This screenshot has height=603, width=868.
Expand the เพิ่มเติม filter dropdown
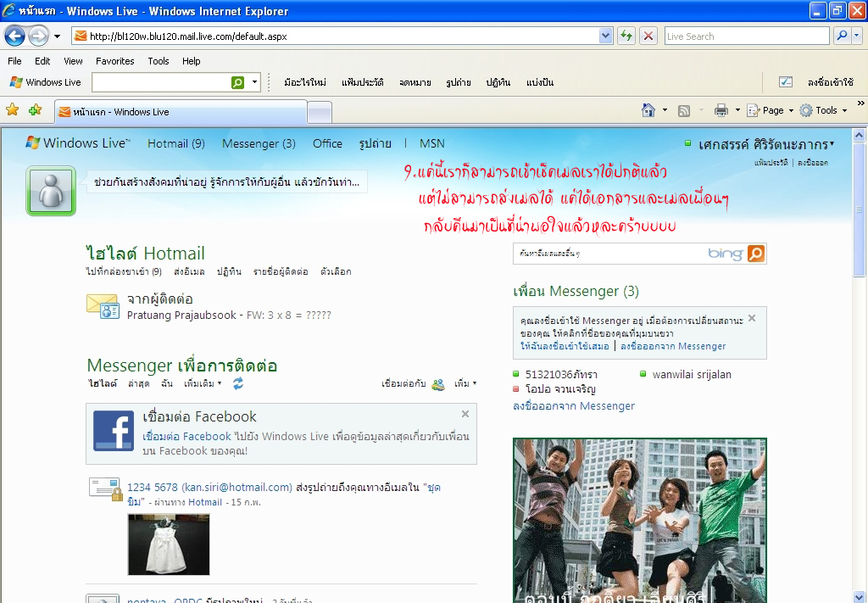pos(203,383)
